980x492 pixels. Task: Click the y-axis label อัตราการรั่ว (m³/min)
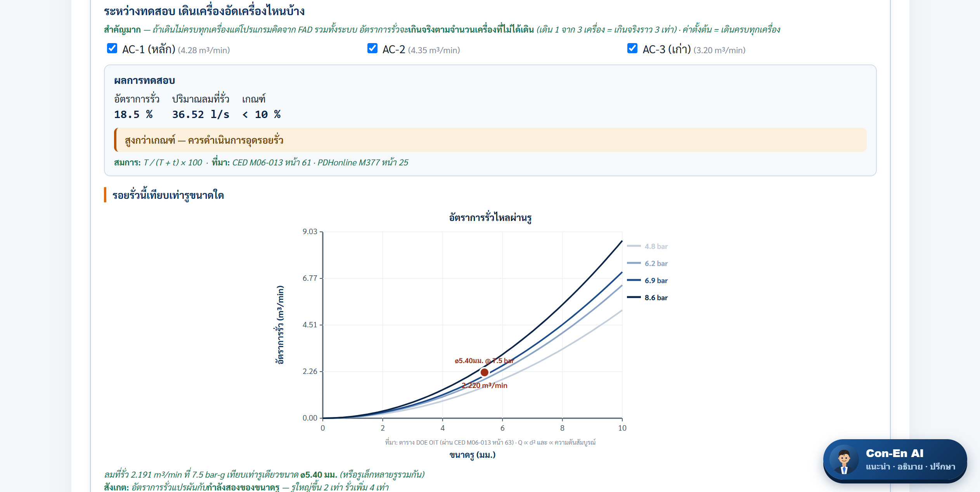pyautogui.click(x=280, y=325)
